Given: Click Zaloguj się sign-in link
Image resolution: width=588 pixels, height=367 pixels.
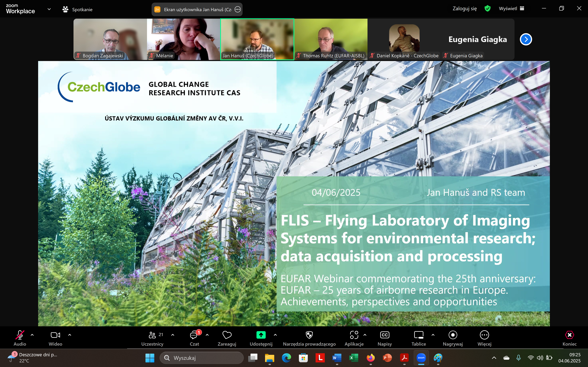Looking at the screenshot, I should pyautogui.click(x=464, y=9).
